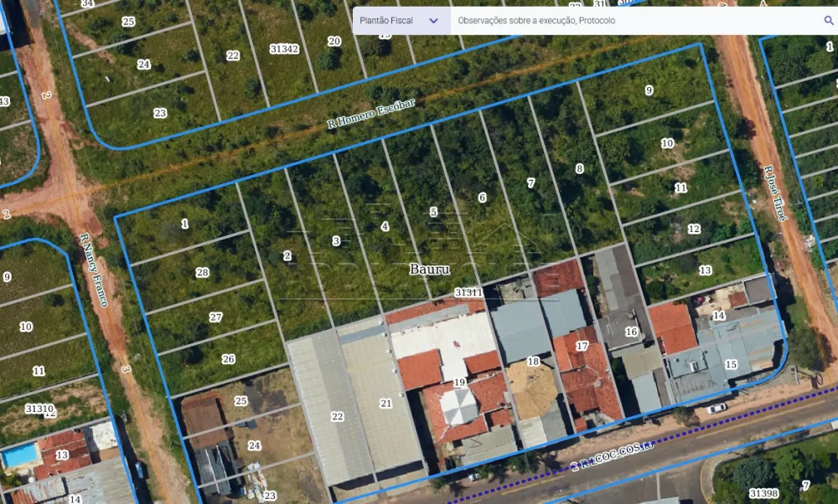Select parcel 16 with the red-roof building
This screenshot has height=504, width=838.
coord(632,332)
